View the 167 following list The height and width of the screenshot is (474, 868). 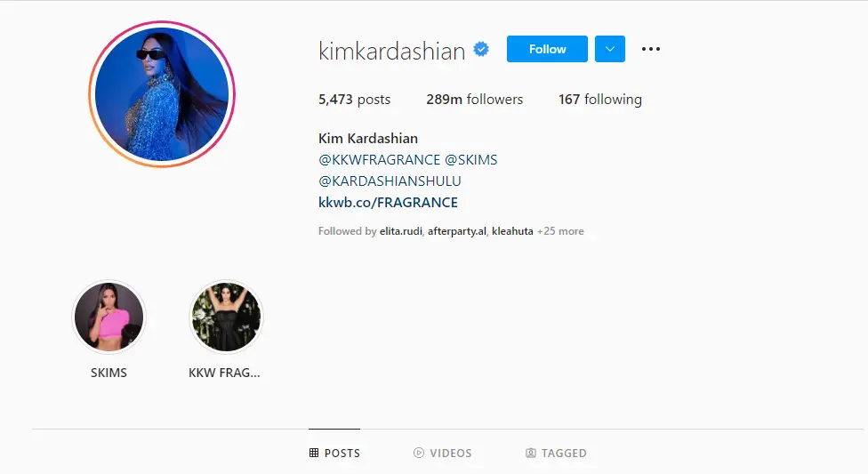point(600,99)
